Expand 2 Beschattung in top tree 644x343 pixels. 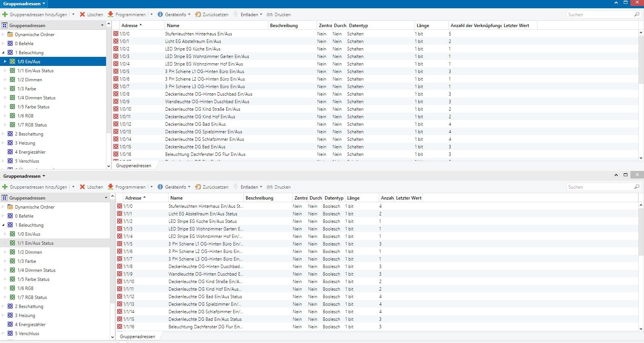click(x=3, y=134)
